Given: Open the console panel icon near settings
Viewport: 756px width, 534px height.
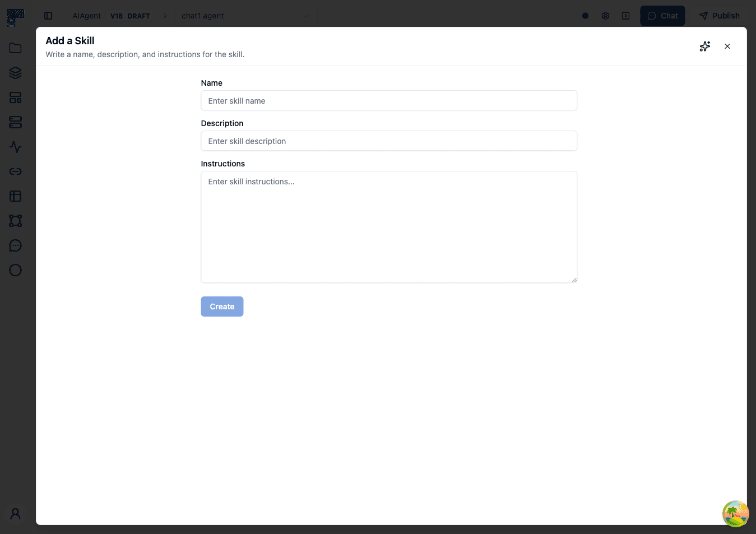Looking at the screenshot, I should click(x=625, y=16).
